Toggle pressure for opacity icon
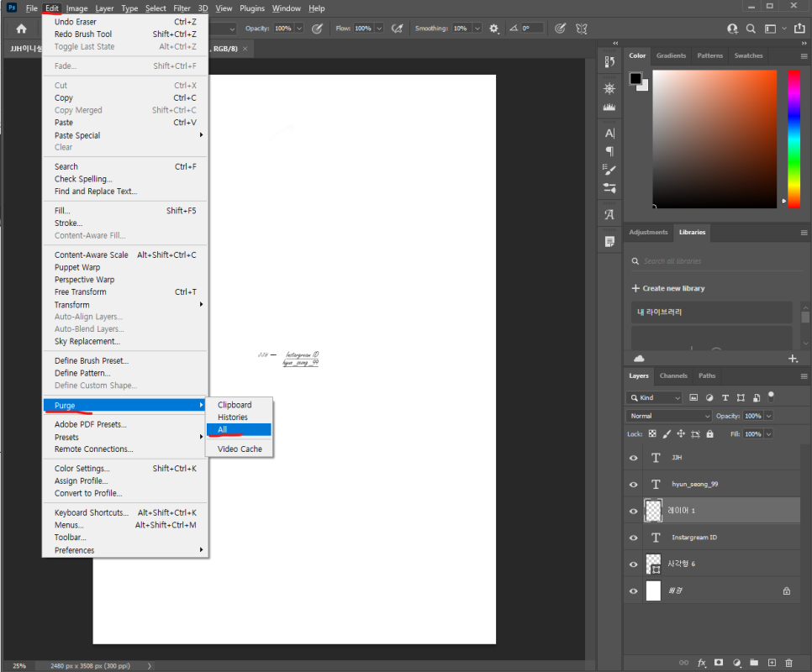The height and width of the screenshot is (672, 812). pos(318,29)
